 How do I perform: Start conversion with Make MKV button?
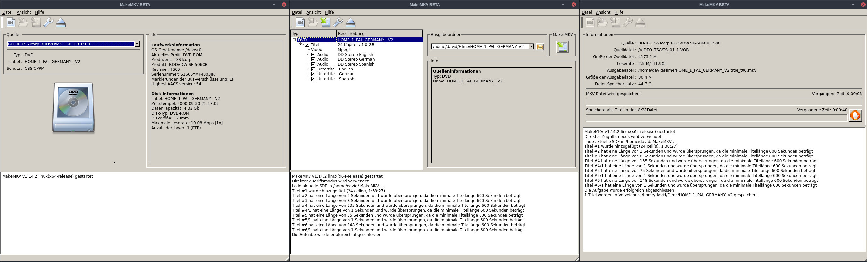tap(562, 46)
